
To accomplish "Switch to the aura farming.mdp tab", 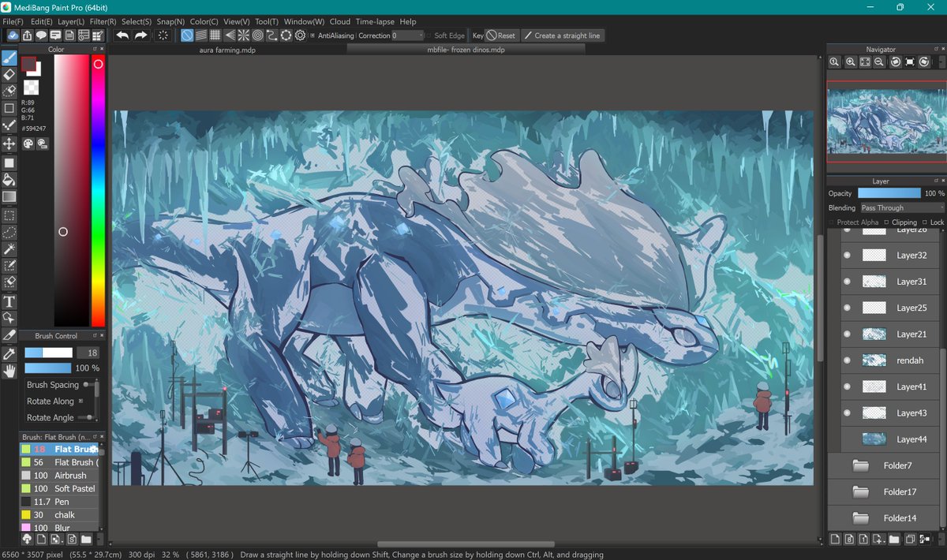I will (x=227, y=50).
